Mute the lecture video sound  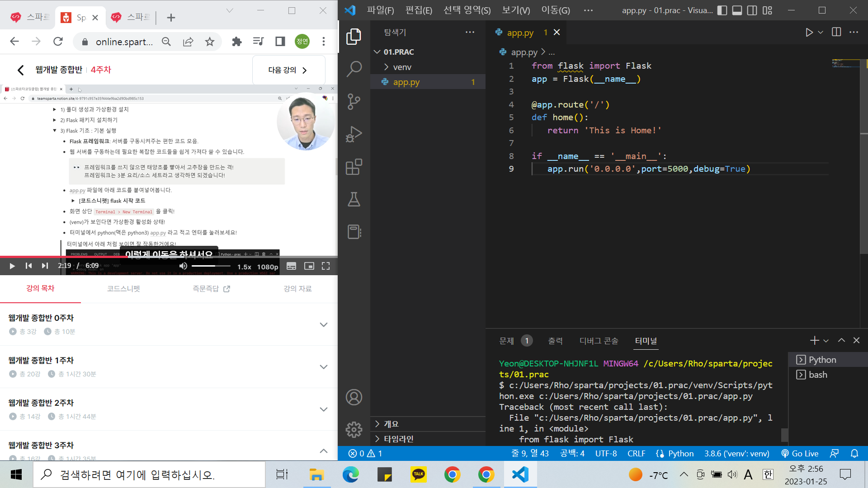pos(183,266)
